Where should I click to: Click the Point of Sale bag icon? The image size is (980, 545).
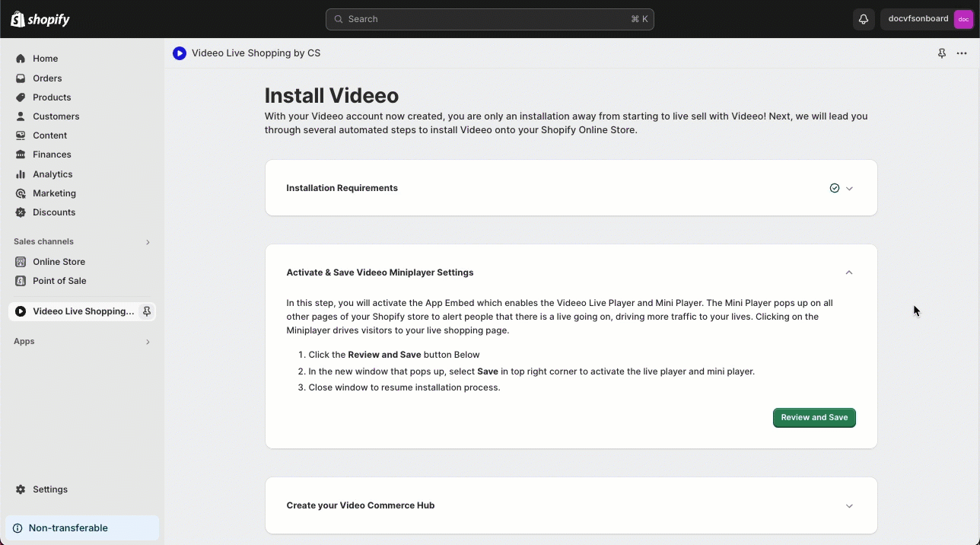pyautogui.click(x=21, y=281)
